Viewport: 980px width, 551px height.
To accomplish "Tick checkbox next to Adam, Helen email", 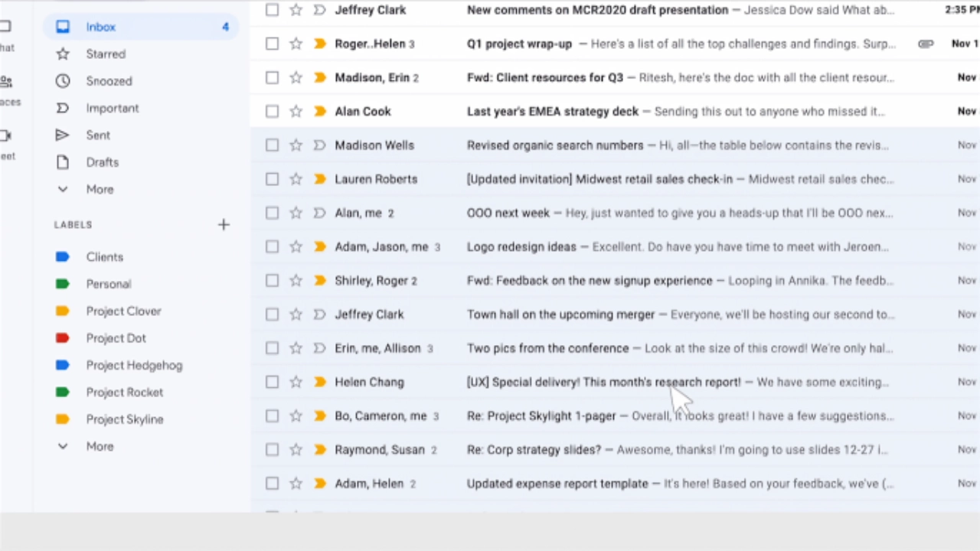I will [x=272, y=484].
